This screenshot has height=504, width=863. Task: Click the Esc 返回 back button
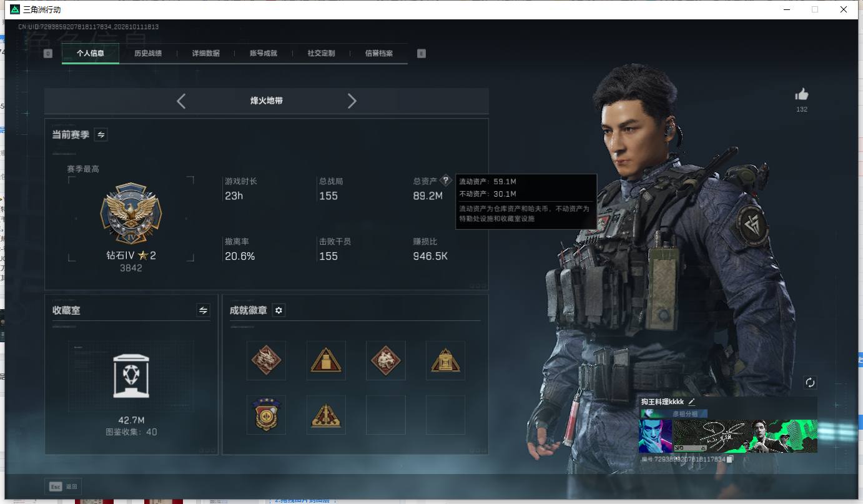click(x=63, y=486)
